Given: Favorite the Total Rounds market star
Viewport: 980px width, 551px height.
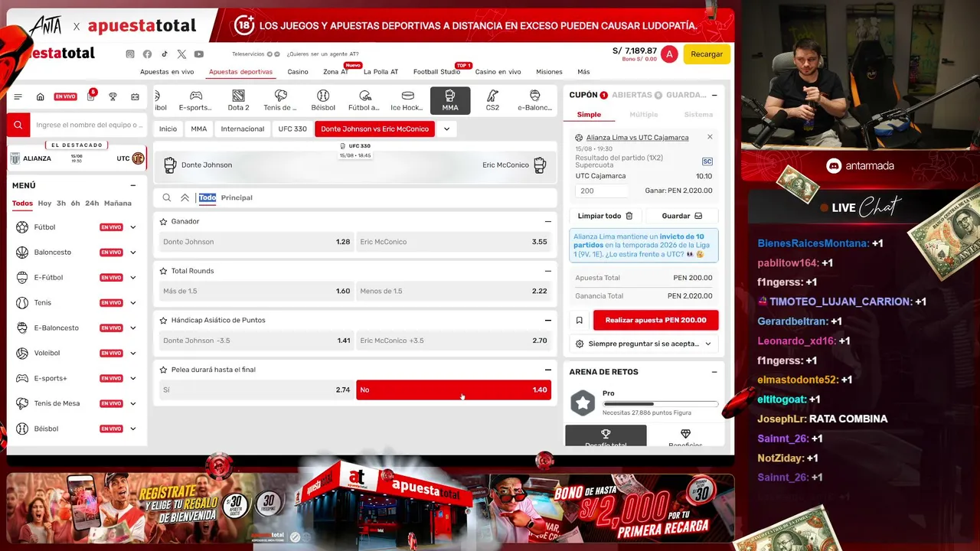Looking at the screenshot, I should pos(163,271).
